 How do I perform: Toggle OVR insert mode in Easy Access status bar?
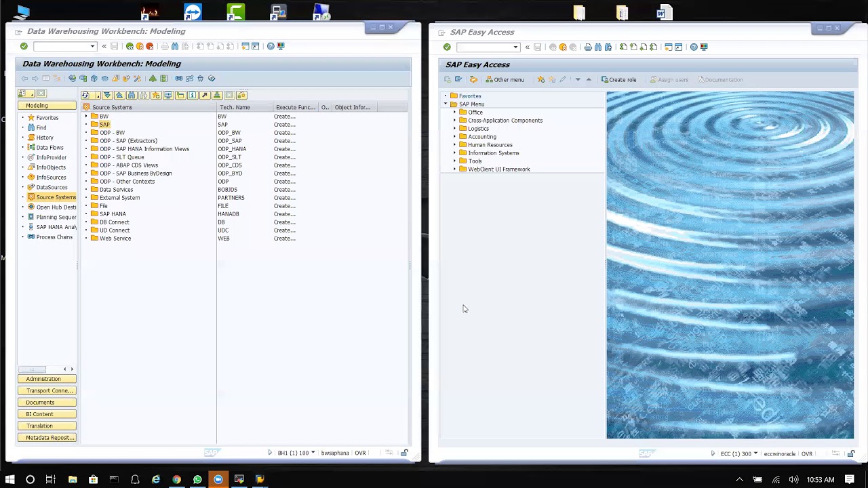click(x=807, y=453)
